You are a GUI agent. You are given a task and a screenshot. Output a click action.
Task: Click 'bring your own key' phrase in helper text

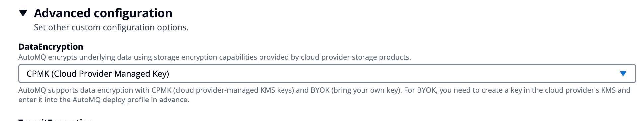pyautogui.click(x=366, y=90)
